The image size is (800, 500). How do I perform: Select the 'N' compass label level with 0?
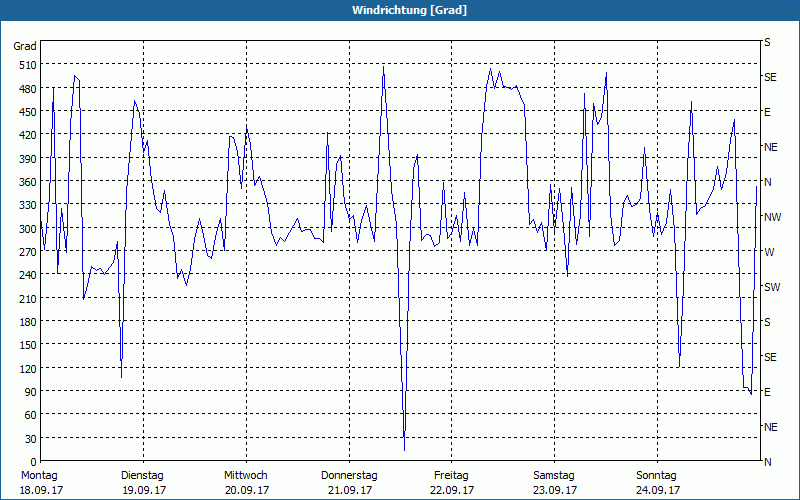767,462
